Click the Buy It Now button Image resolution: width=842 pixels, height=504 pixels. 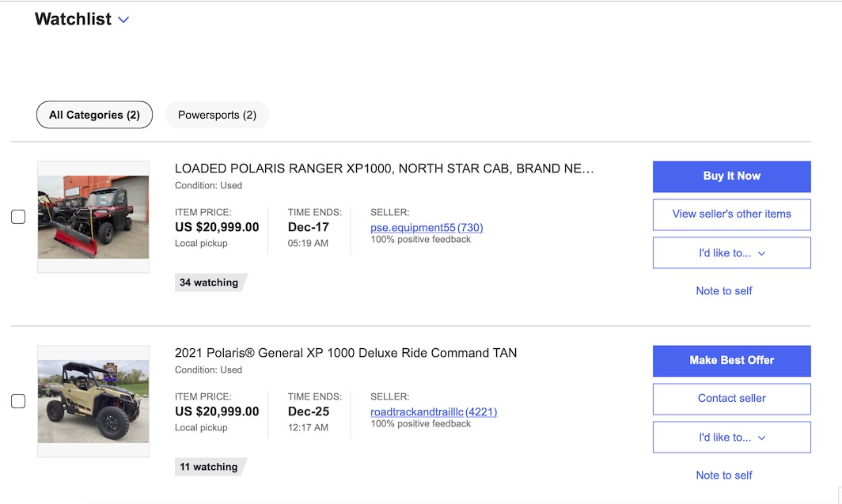click(x=731, y=176)
